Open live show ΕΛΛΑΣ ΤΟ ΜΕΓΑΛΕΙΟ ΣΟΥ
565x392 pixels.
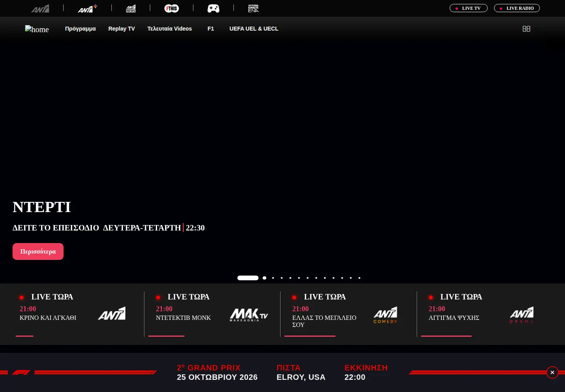324,321
